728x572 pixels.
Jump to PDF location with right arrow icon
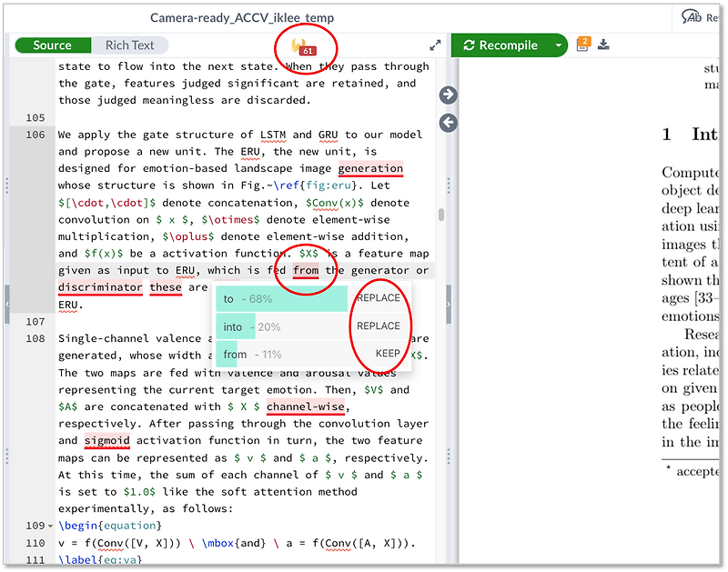click(x=448, y=94)
